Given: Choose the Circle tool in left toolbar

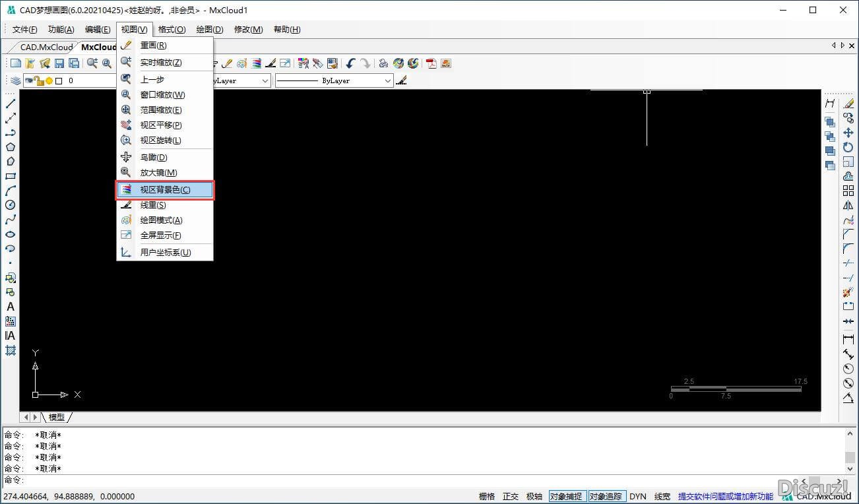Looking at the screenshot, I should tap(11, 205).
